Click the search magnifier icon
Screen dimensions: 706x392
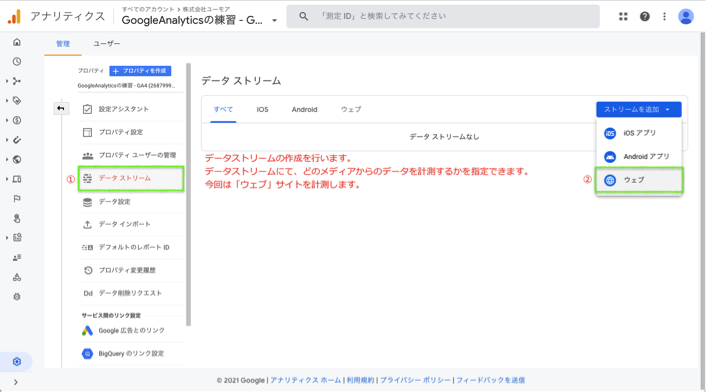point(303,16)
